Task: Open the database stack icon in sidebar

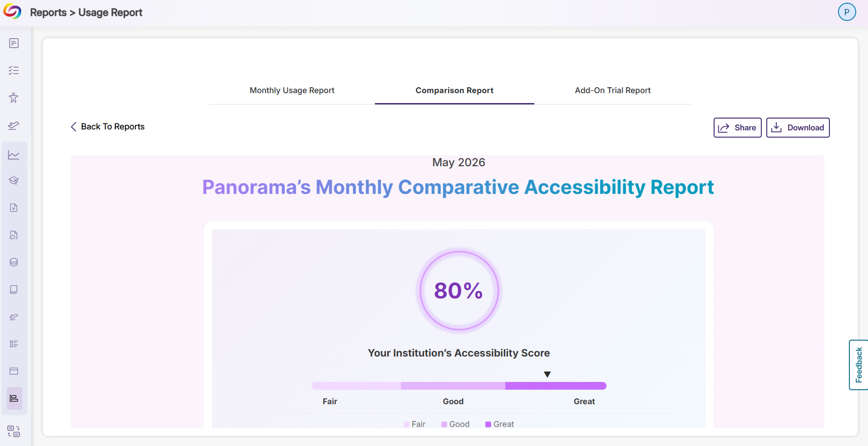Action: coord(14,262)
